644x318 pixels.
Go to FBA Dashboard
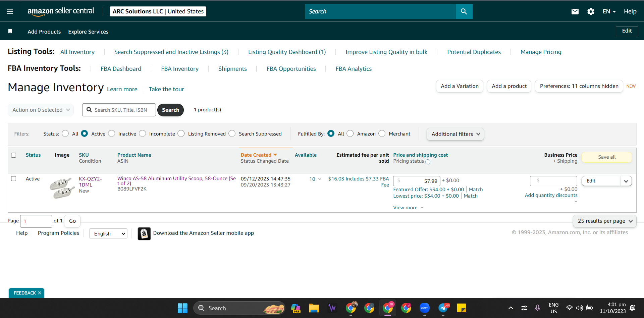[121, 69]
